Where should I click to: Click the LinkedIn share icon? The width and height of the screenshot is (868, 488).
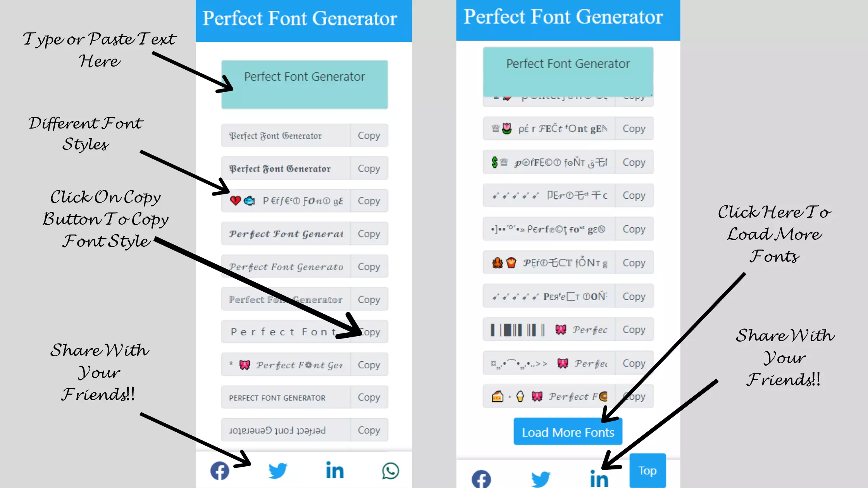334,471
